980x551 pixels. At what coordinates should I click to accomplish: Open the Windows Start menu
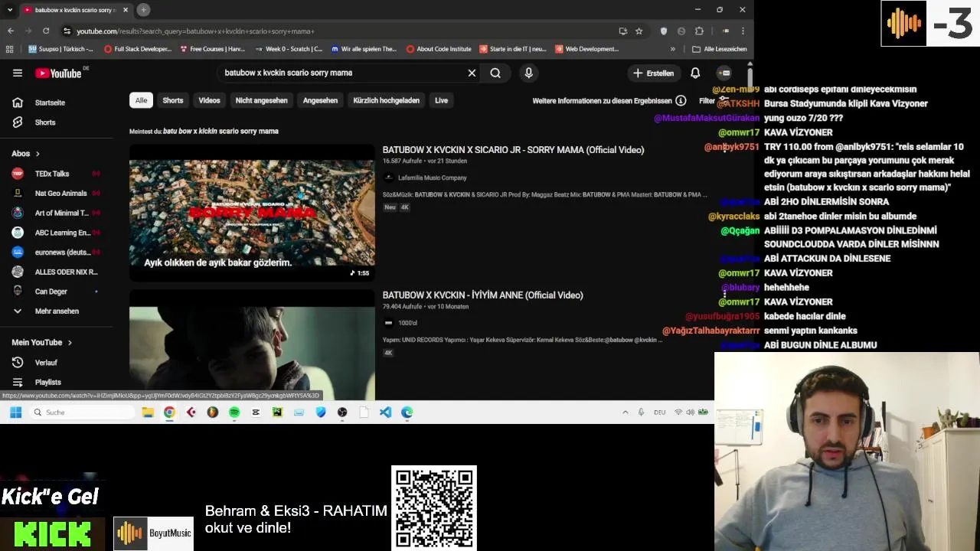(x=15, y=412)
